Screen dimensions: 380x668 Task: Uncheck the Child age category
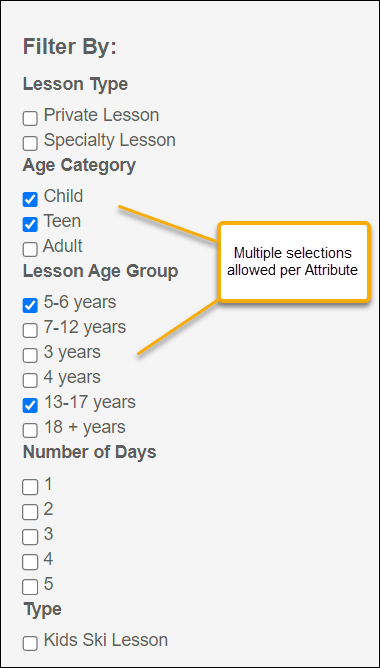[x=30, y=199]
